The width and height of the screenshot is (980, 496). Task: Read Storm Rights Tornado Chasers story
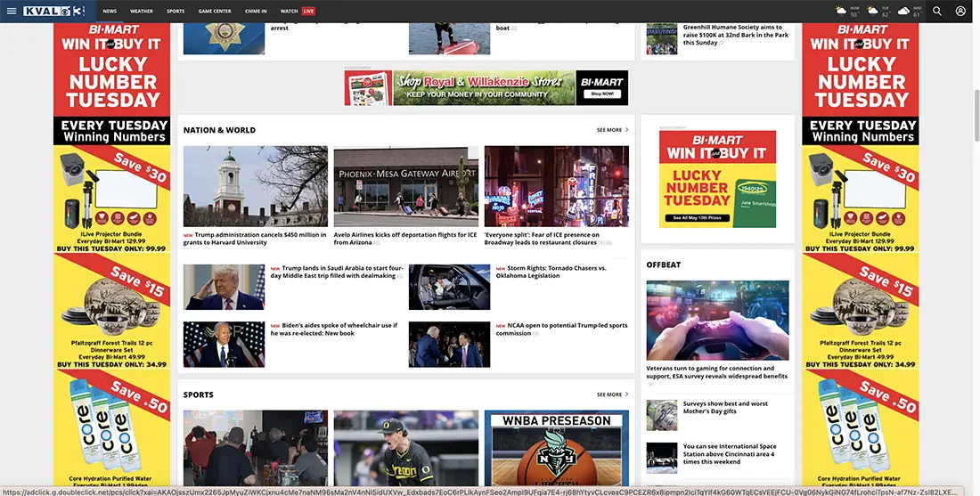[551, 272]
